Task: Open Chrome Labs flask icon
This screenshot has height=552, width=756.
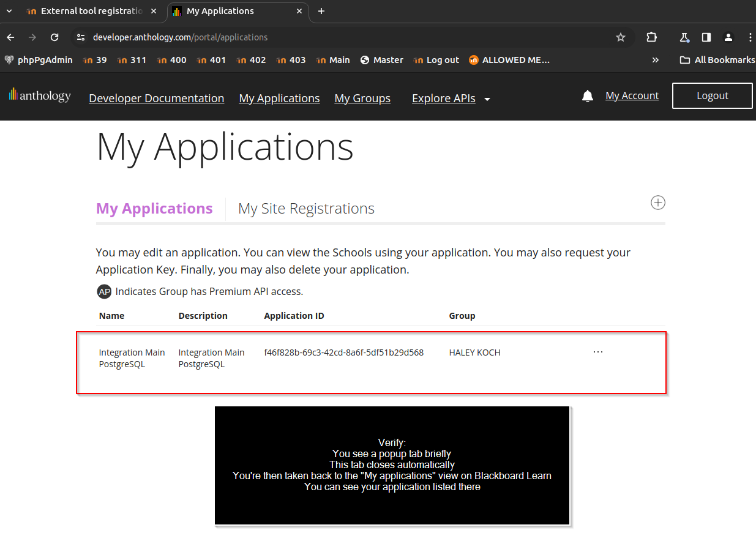Action: pyautogui.click(x=684, y=37)
